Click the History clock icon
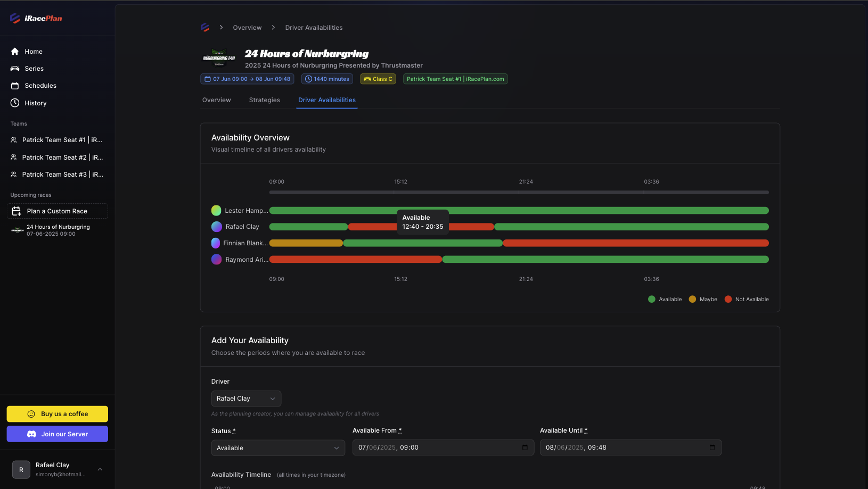 pyautogui.click(x=15, y=103)
